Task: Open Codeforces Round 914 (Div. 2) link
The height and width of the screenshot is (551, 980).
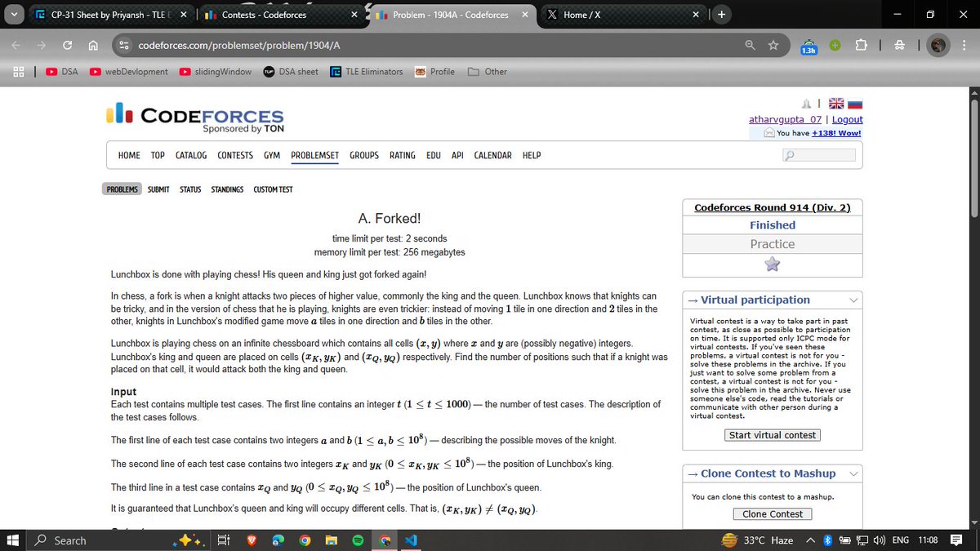Action: pos(773,207)
